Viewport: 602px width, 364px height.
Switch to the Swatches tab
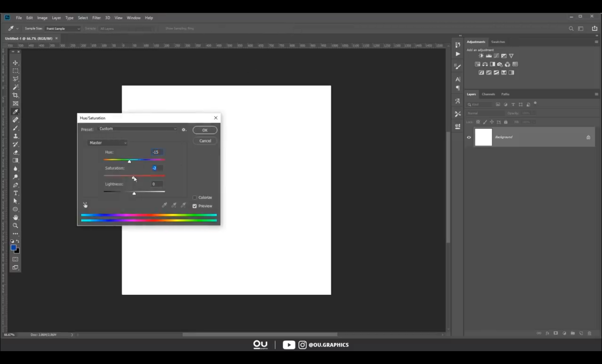click(498, 42)
